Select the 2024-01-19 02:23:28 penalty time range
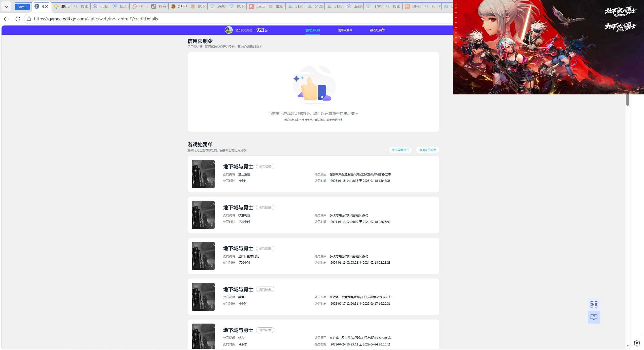This screenshot has height=350, width=644. pos(360,263)
